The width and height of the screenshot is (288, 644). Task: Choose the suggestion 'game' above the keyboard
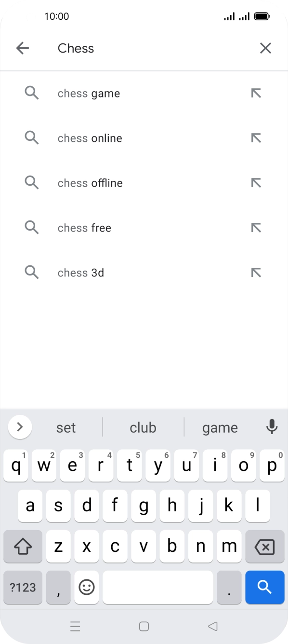(220, 427)
